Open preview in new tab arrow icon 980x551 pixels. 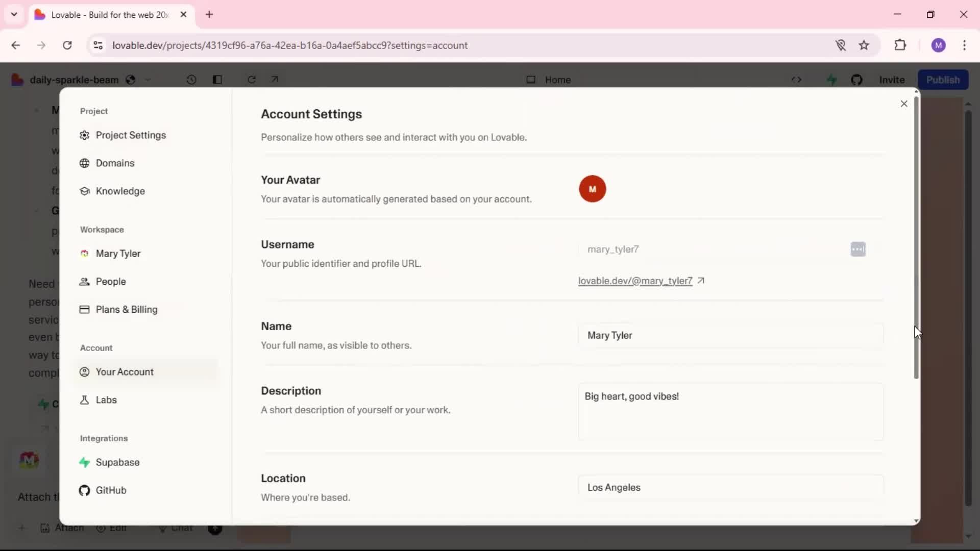tap(275, 79)
